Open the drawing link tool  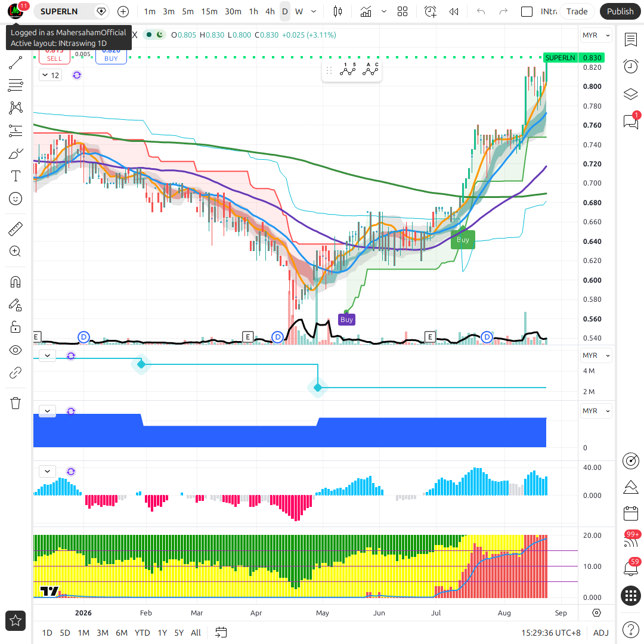pyautogui.click(x=15, y=373)
